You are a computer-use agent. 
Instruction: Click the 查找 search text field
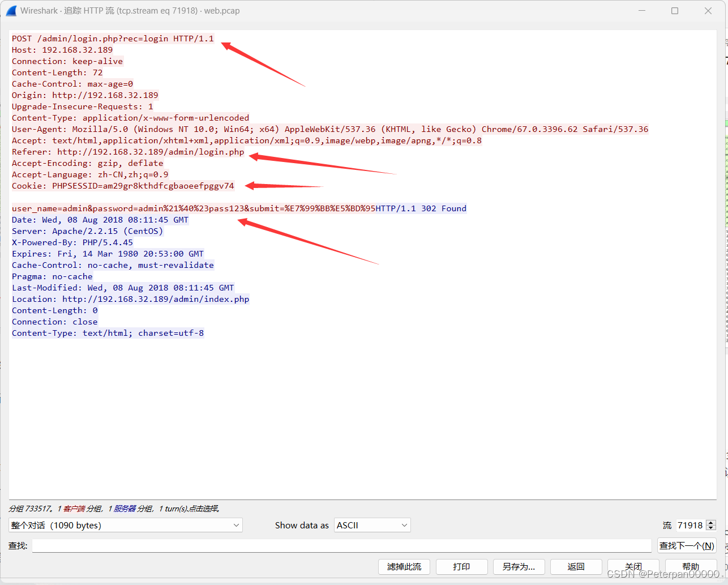click(x=342, y=545)
